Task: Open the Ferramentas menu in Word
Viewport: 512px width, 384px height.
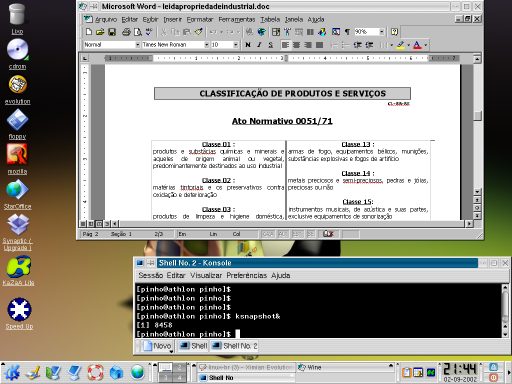Action: [237, 19]
